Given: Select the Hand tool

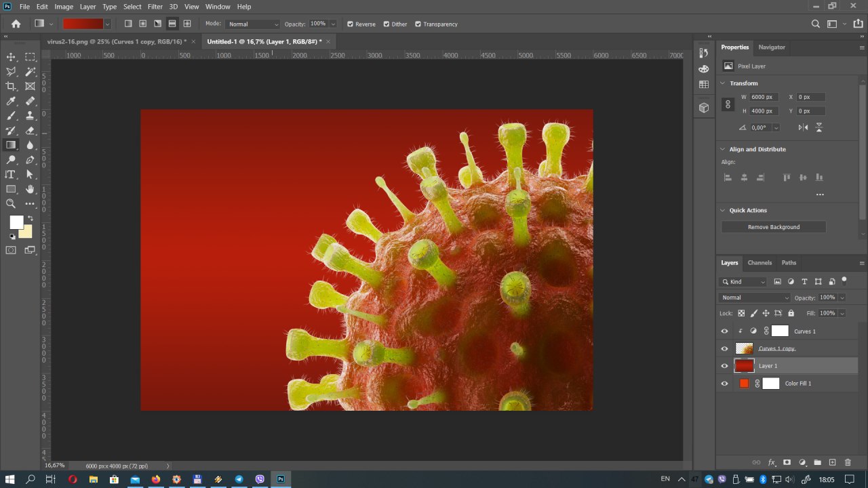Looking at the screenshot, I should click(x=30, y=189).
